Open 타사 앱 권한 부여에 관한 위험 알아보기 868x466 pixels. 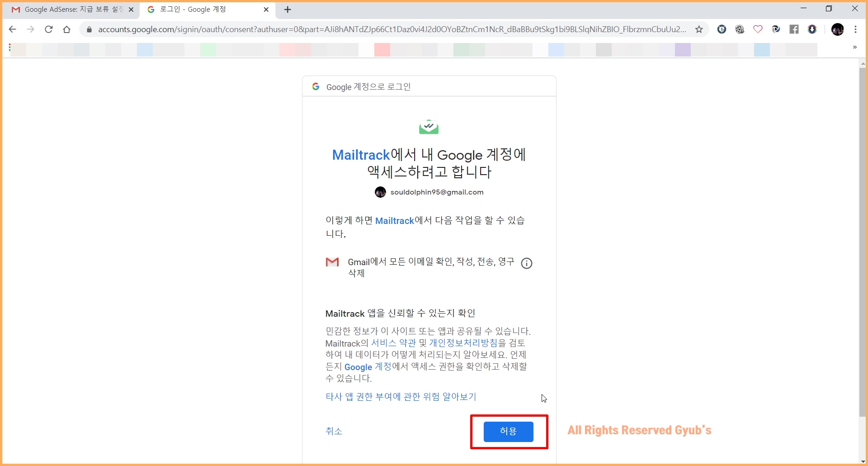coord(401,397)
